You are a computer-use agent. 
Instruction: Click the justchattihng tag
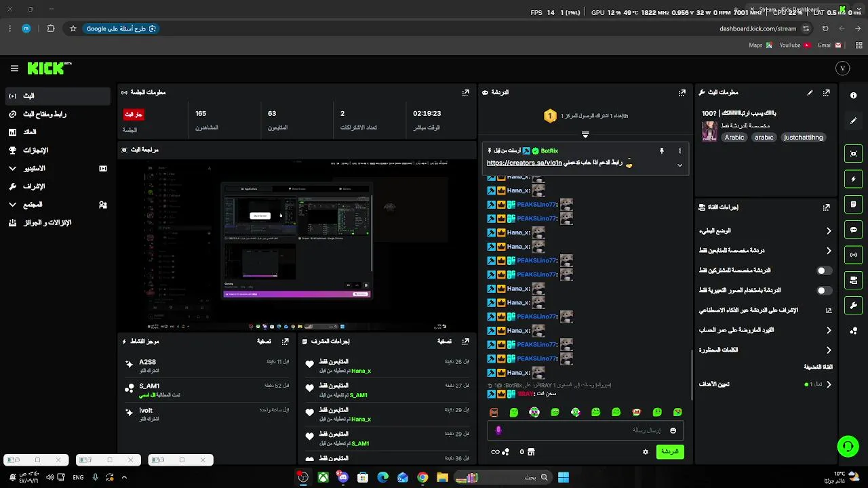coord(803,138)
